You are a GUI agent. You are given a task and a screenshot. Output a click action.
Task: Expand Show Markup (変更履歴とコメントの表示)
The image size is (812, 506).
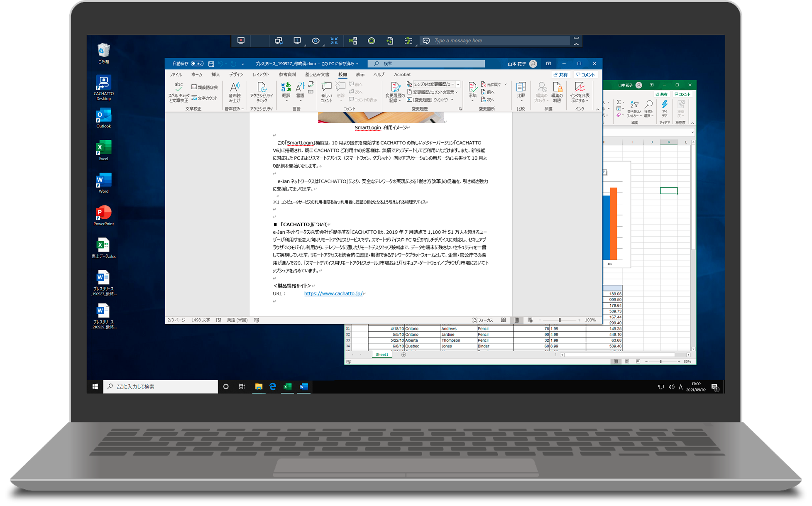click(x=433, y=92)
